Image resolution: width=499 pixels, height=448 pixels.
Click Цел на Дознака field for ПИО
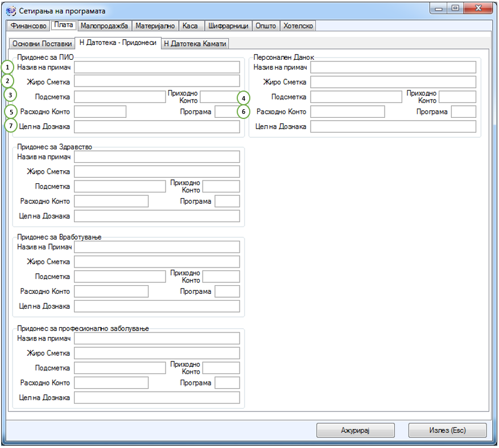157,126
